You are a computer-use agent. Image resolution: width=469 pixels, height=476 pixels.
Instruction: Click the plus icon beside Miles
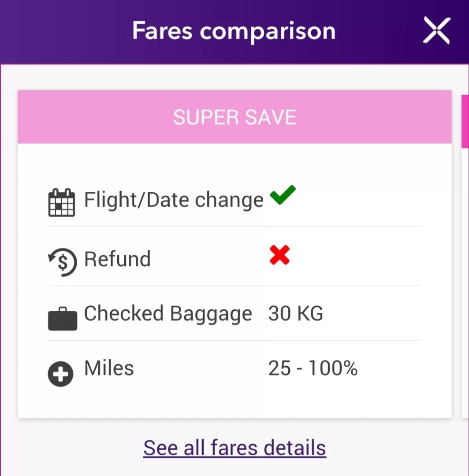point(60,374)
